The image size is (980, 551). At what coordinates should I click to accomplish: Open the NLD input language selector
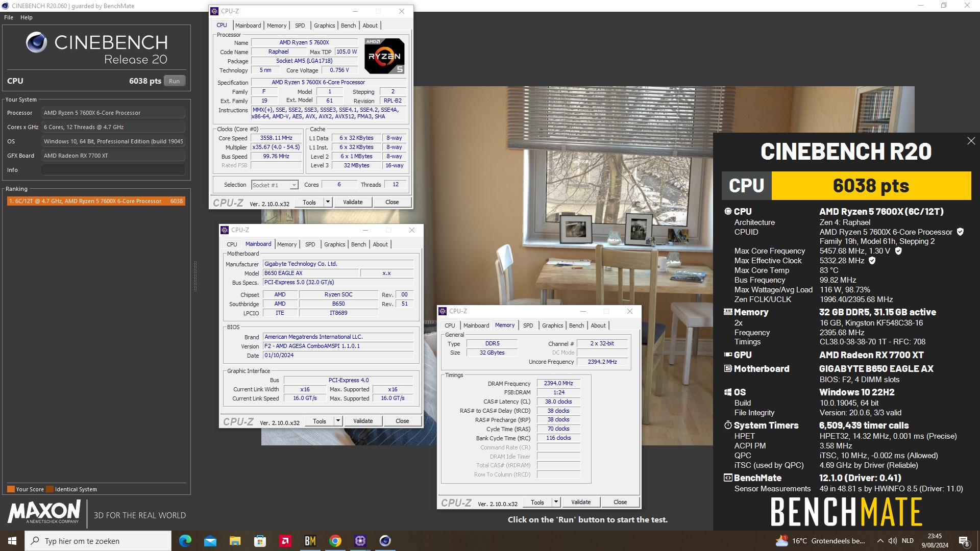point(908,541)
